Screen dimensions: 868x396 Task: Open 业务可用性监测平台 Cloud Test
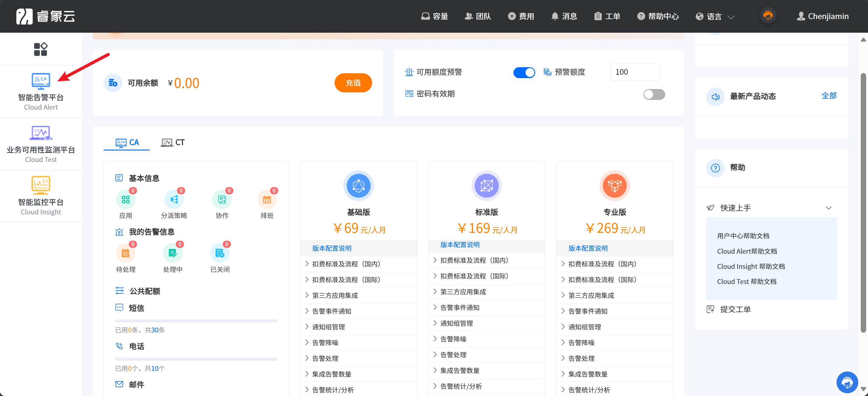point(41,144)
